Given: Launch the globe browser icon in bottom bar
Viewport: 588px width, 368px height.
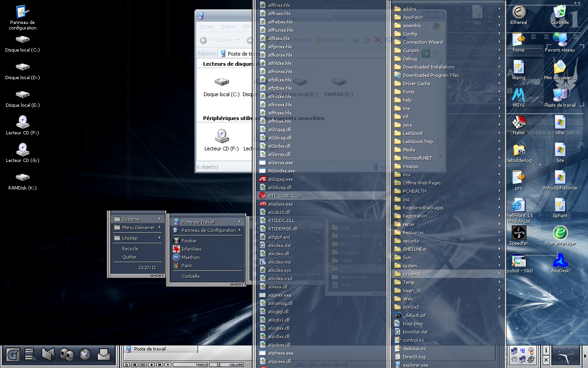Looking at the screenshot, I should (85, 354).
